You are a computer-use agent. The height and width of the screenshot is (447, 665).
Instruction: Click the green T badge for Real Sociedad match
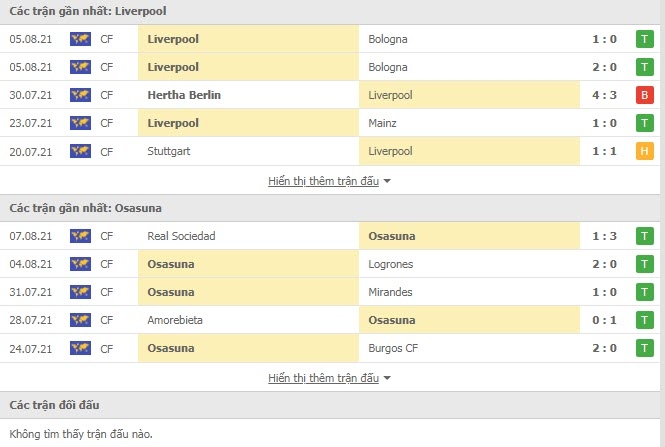[x=644, y=236]
